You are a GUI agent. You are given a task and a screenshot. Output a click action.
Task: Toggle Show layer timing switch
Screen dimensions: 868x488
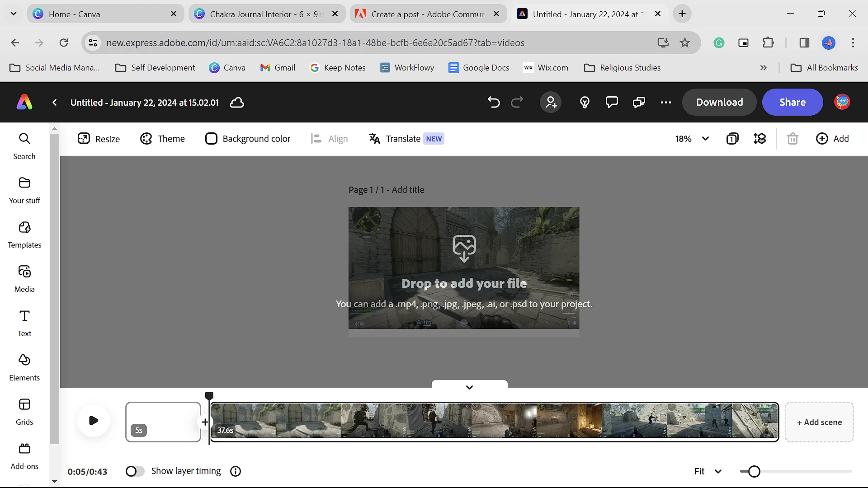pyautogui.click(x=135, y=471)
